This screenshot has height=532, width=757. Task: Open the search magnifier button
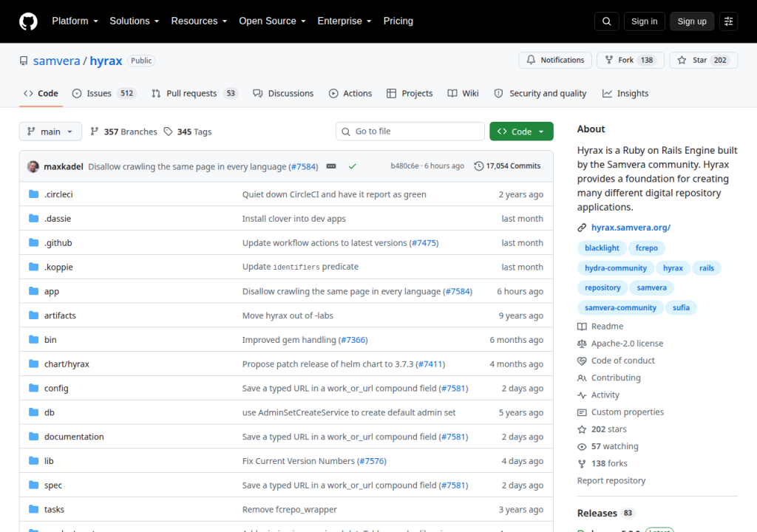[606, 21]
